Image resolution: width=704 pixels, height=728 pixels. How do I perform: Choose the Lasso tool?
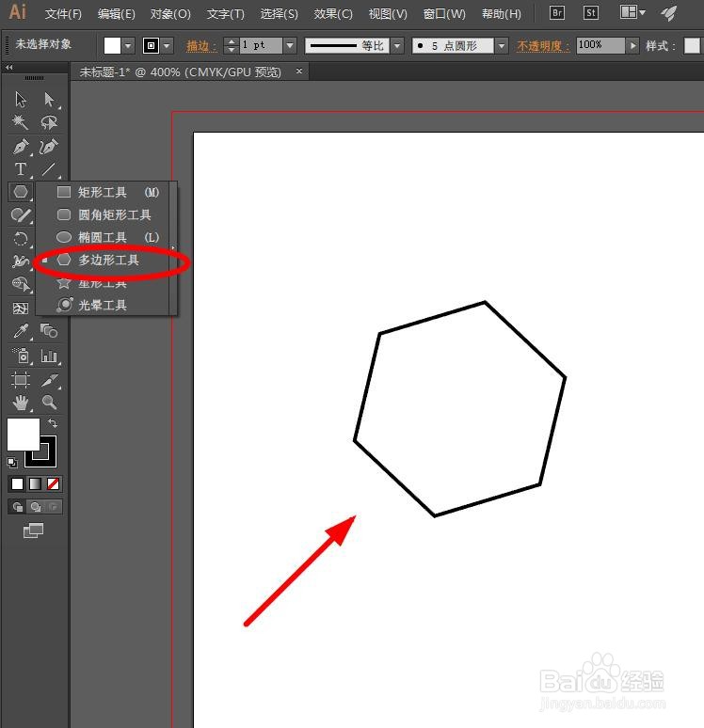point(49,122)
